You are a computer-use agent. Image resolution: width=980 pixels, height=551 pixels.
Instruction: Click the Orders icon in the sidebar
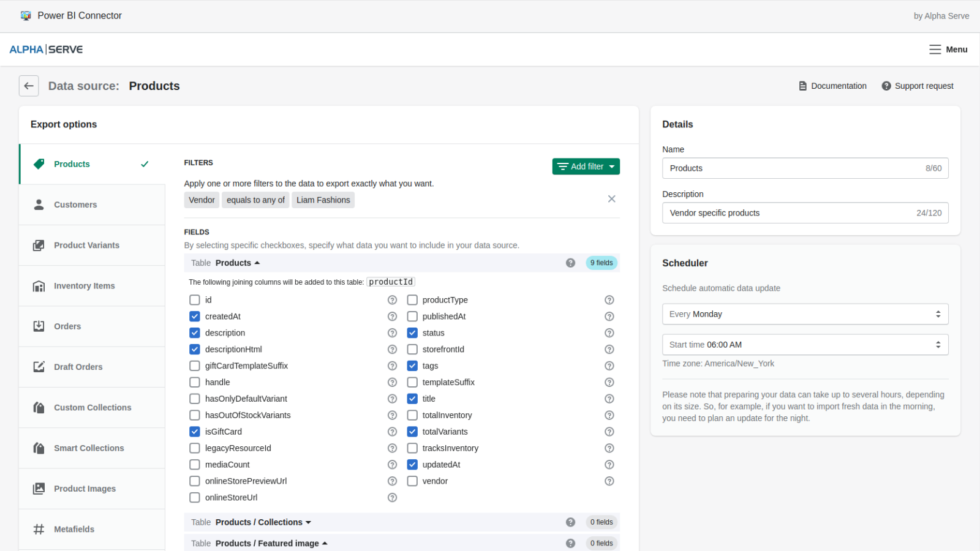click(38, 326)
